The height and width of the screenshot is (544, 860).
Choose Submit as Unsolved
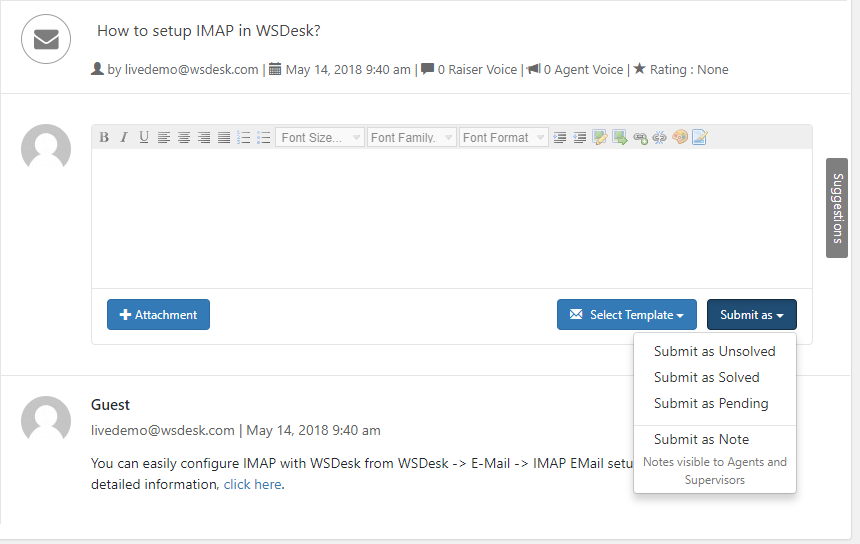tap(714, 351)
